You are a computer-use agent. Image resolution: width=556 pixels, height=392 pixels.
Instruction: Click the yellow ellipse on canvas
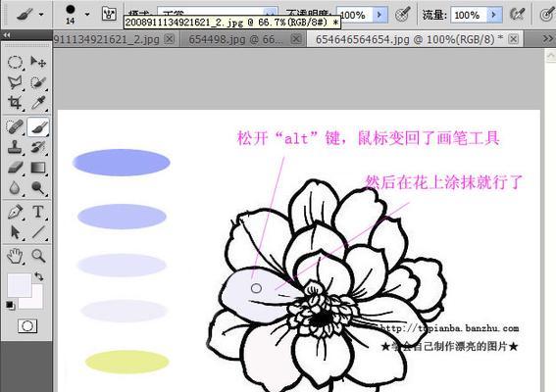click(126, 362)
